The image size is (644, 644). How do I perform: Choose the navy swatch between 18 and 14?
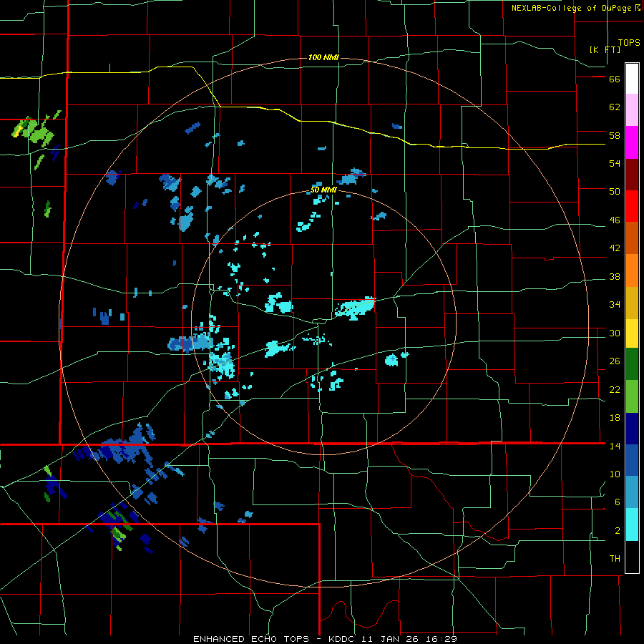(x=632, y=429)
